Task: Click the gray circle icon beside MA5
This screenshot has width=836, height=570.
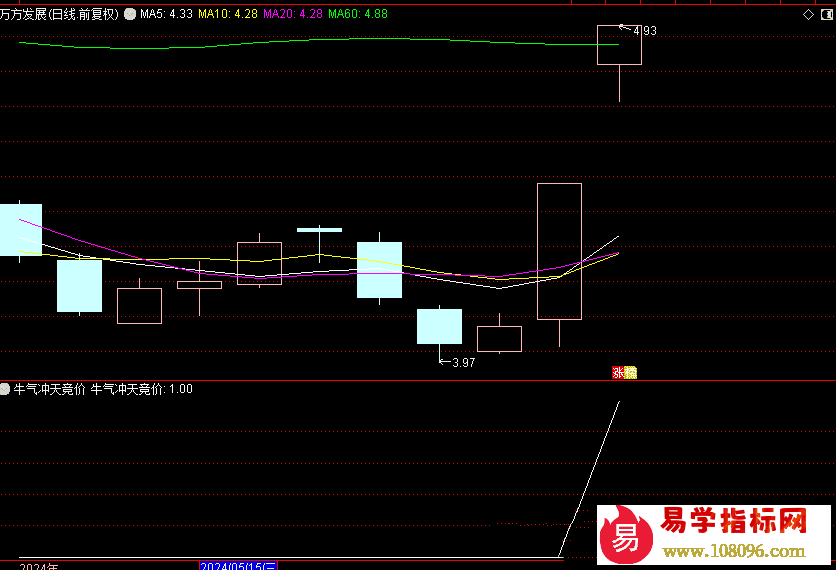Action: click(130, 15)
